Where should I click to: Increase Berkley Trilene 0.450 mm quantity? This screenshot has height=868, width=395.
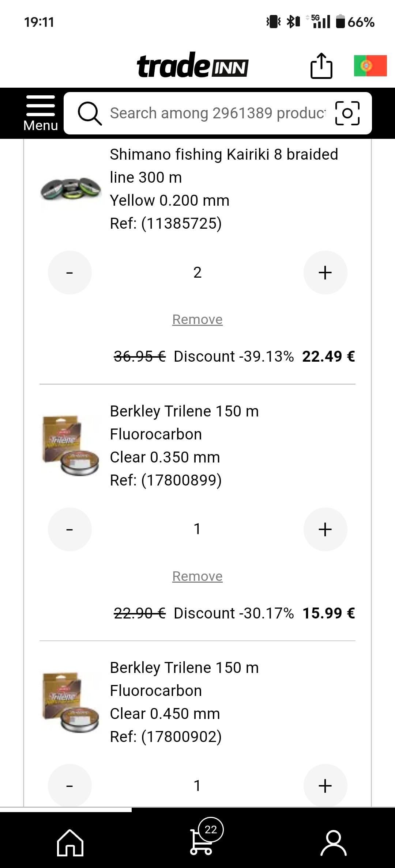pyautogui.click(x=325, y=785)
